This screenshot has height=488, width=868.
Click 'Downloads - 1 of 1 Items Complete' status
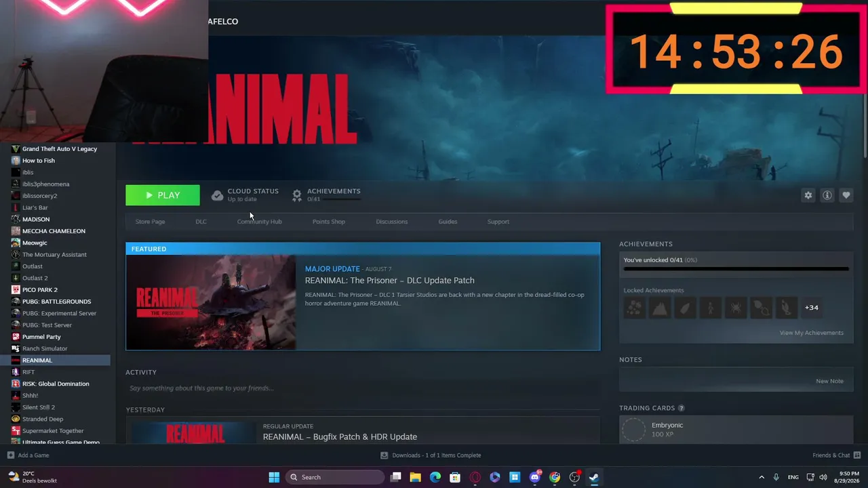point(436,455)
